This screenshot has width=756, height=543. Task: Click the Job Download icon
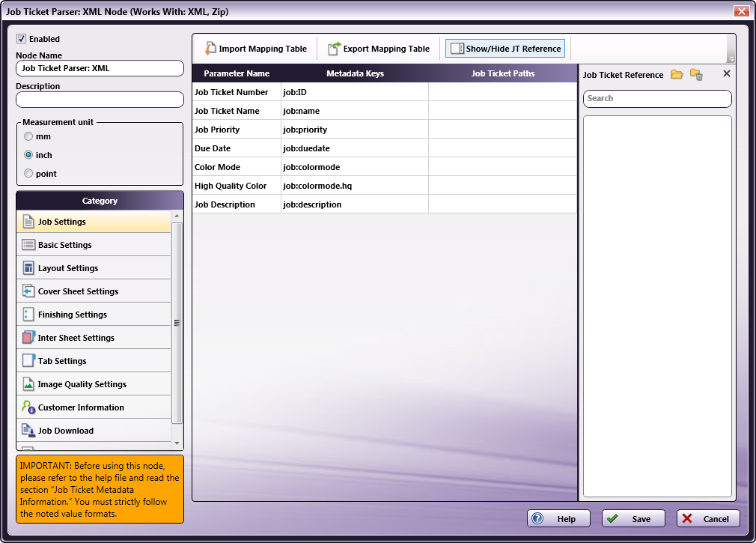[28, 430]
